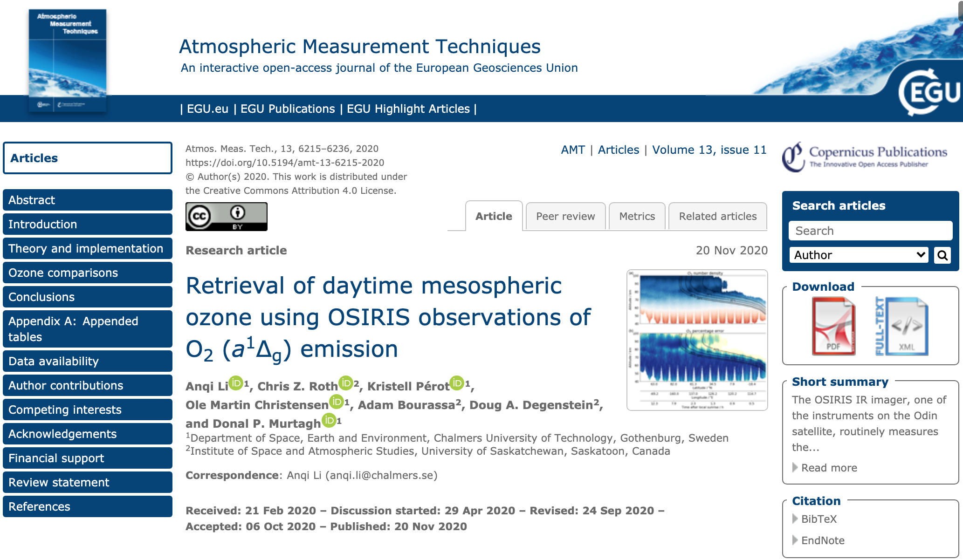Open Anqi Li's ORCID iD icon
This screenshot has height=560, width=963.
[x=236, y=383]
